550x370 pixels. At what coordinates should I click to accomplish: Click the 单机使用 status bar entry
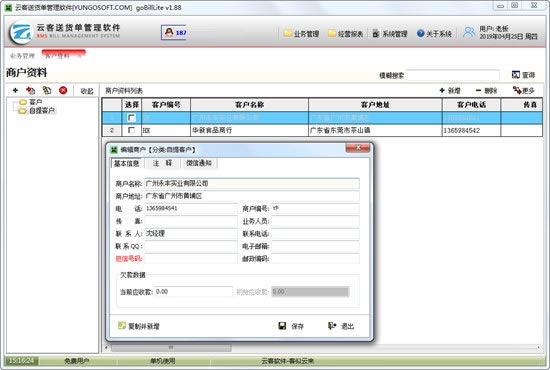tap(163, 361)
